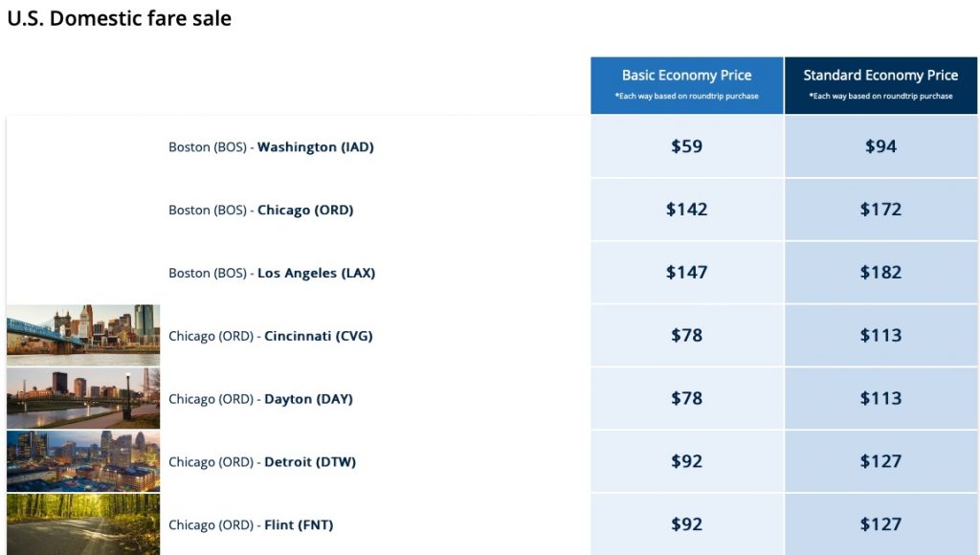The height and width of the screenshot is (555, 980).
Task: Open the Chicago to Flint (FNT) route
Action: pyautogui.click(x=251, y=525)
